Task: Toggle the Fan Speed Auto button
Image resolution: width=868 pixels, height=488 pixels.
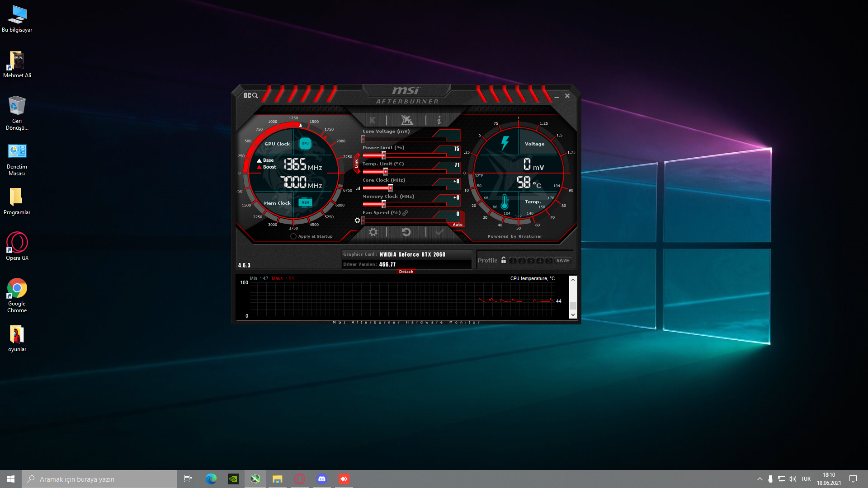Action: point(458,225)
